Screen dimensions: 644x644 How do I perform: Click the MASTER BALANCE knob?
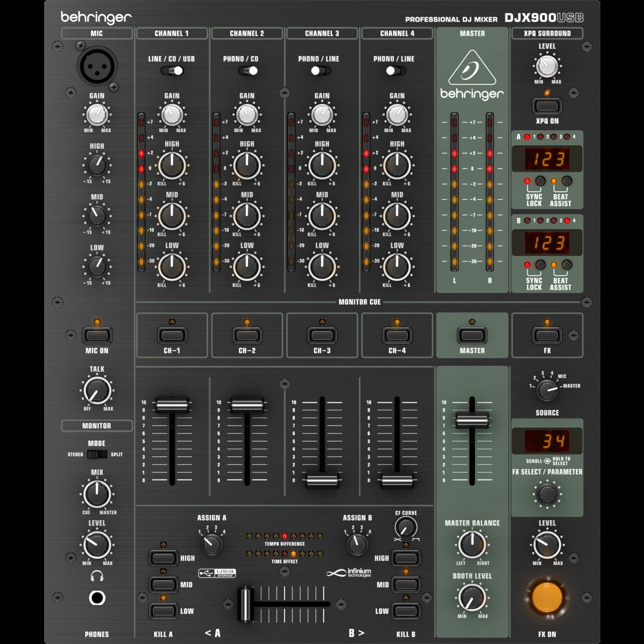coord(472,545)
